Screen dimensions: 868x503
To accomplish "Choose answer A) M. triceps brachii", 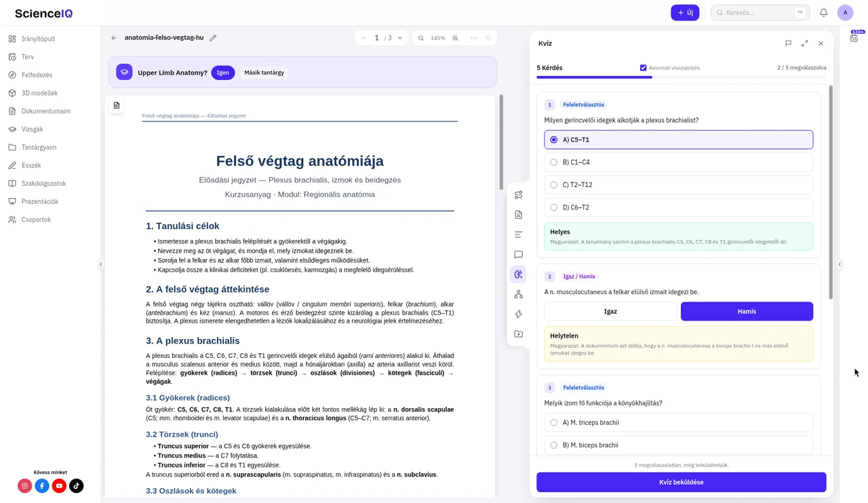I will coord(678,422).
